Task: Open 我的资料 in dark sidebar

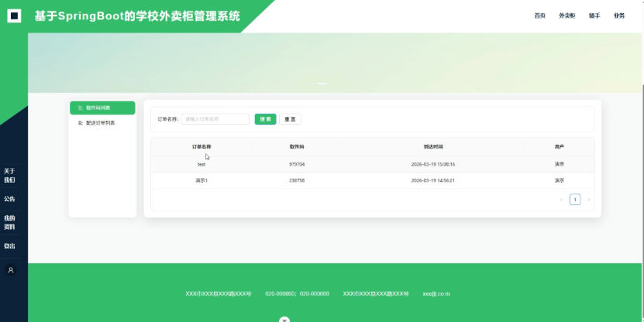Action: pos(9,222)
